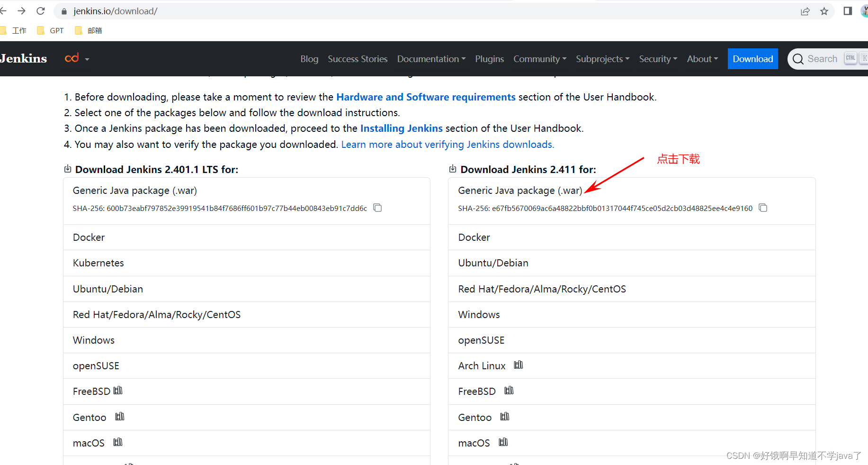Select Arch Linux under Jenkins 2.411
The image size is (868, 465).
pyautogui.click(x=632, y=365)
